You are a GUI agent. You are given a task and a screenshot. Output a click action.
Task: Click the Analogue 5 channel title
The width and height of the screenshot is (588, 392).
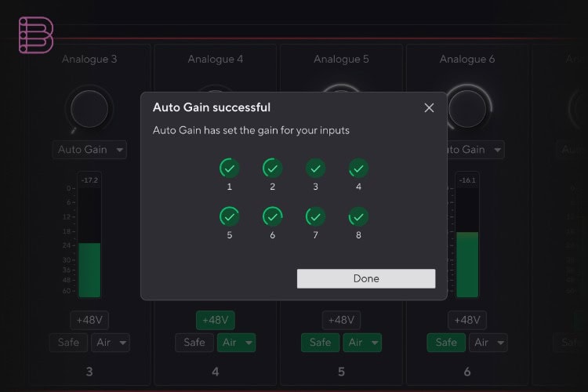coord(341,60)
